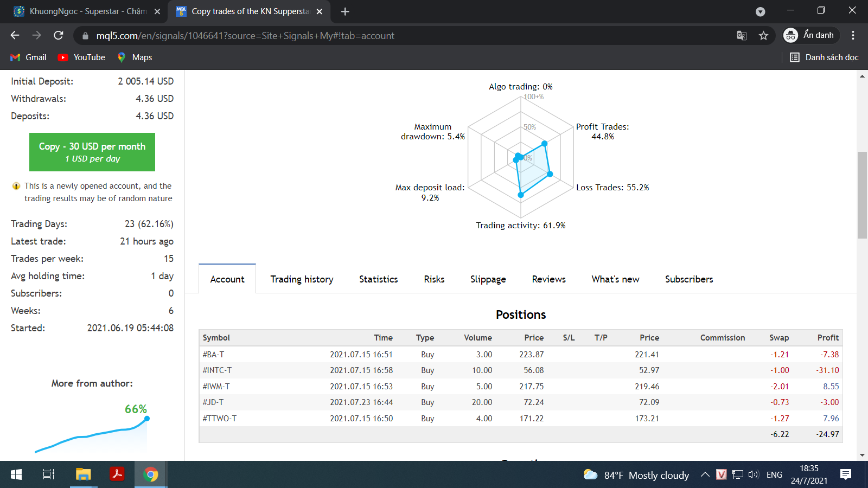Open the Ẩn danh incognito profile menu
The height and width of the screenshot is (488, 868).
(810, 35)
